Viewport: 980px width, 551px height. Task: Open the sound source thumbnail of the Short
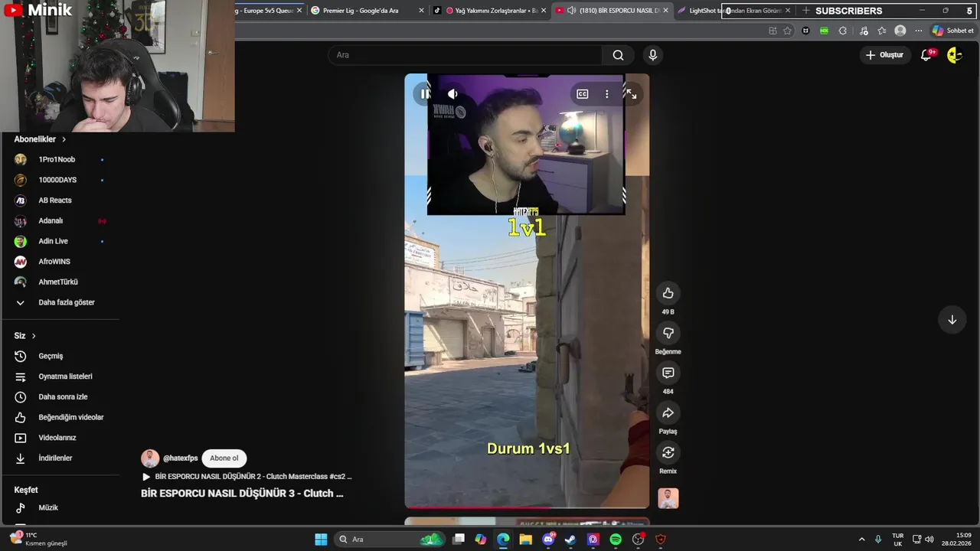pyautogui.click(x=668, y=498)
